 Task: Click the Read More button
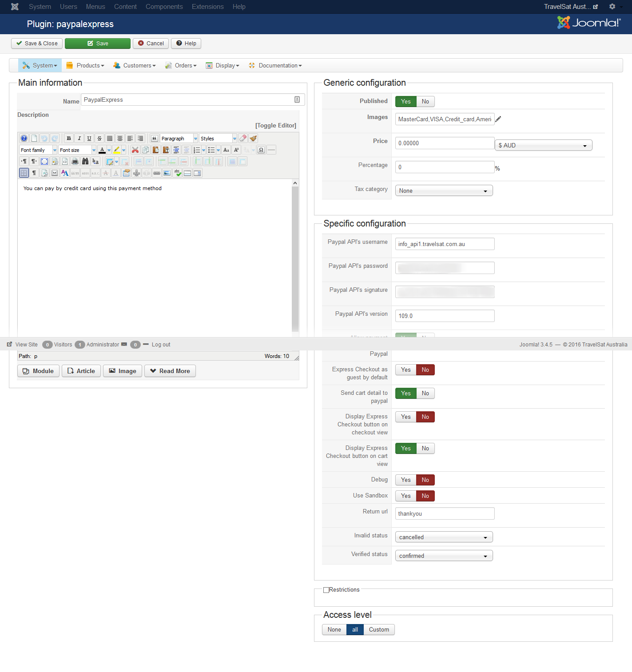(x=170, y=371)
